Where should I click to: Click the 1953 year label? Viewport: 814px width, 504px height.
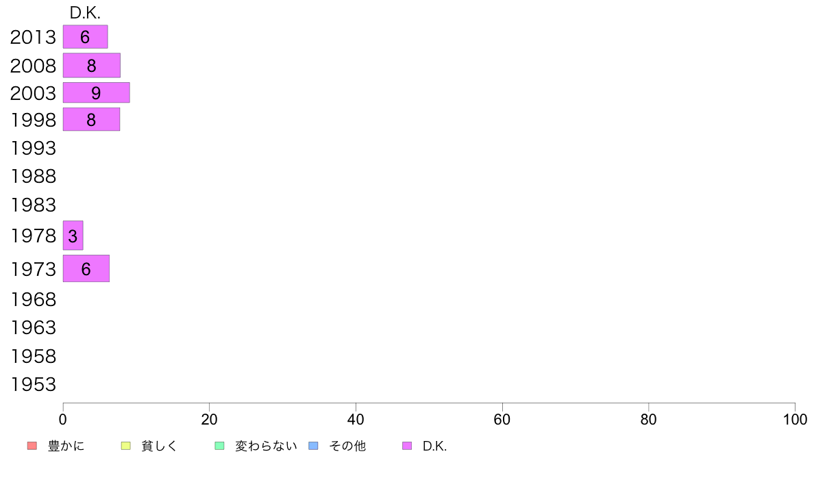point(33,385)
